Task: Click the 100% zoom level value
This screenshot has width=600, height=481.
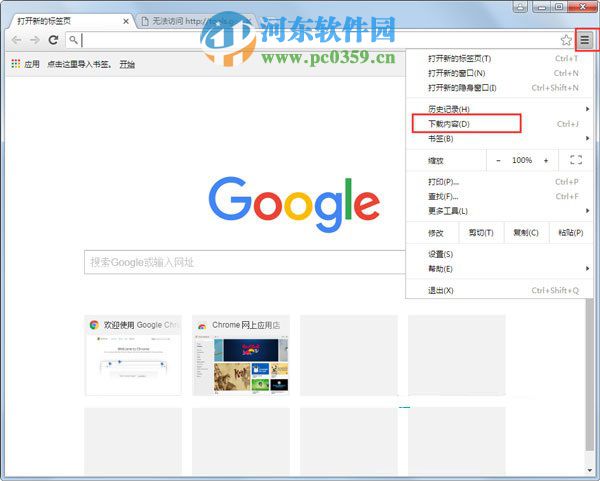Action: (x=522, y=160)
